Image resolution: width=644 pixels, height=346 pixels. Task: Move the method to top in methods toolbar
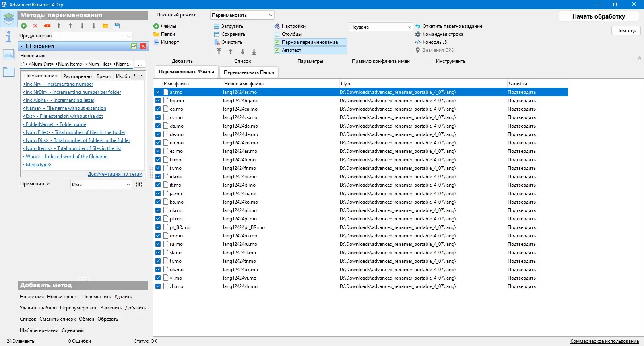coord(59,26)
